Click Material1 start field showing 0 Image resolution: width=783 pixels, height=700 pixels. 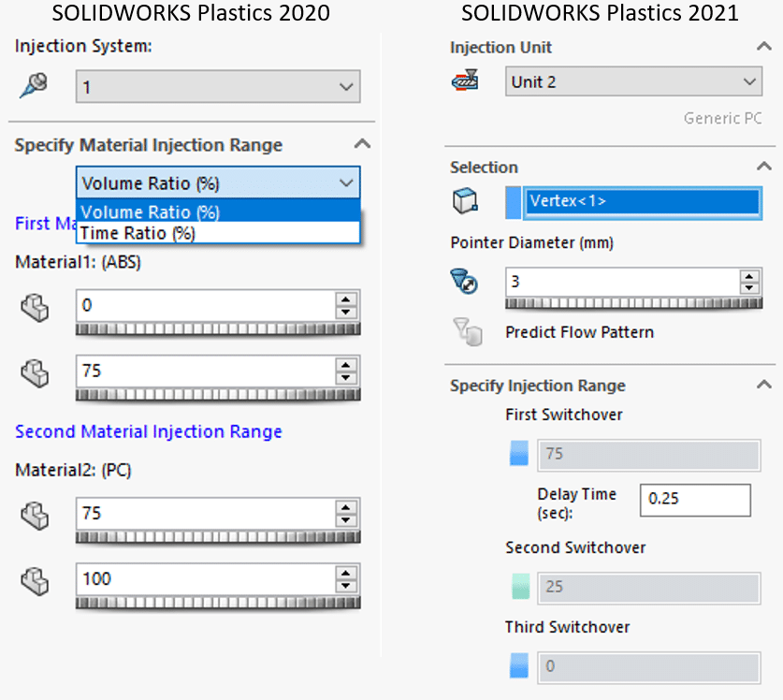click(206, 305)
